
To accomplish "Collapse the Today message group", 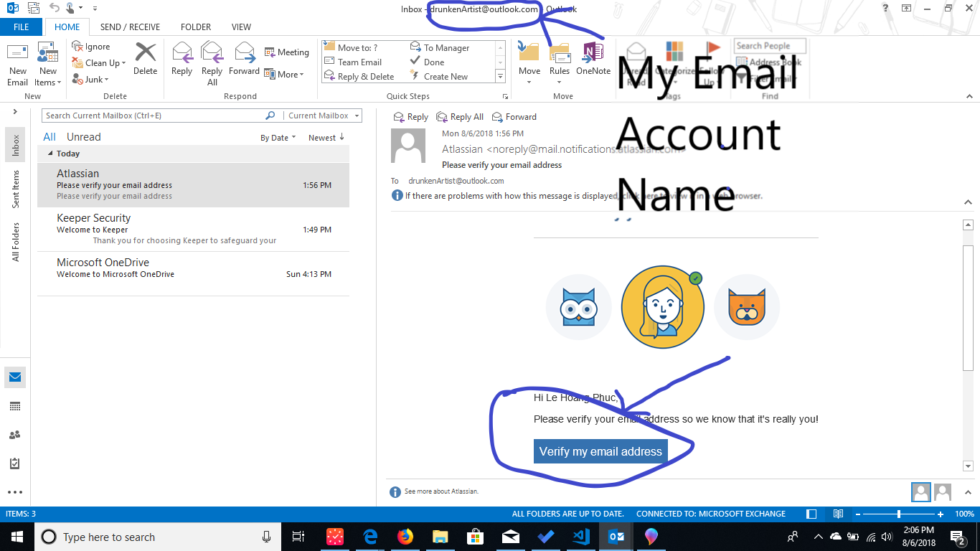I will (x=50, y=154).
